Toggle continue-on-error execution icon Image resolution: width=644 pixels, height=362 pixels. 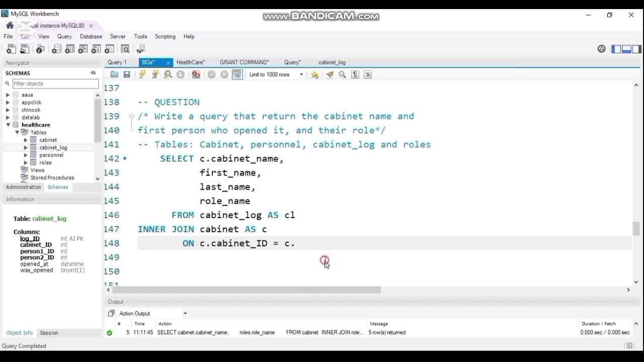click(196, 74)
